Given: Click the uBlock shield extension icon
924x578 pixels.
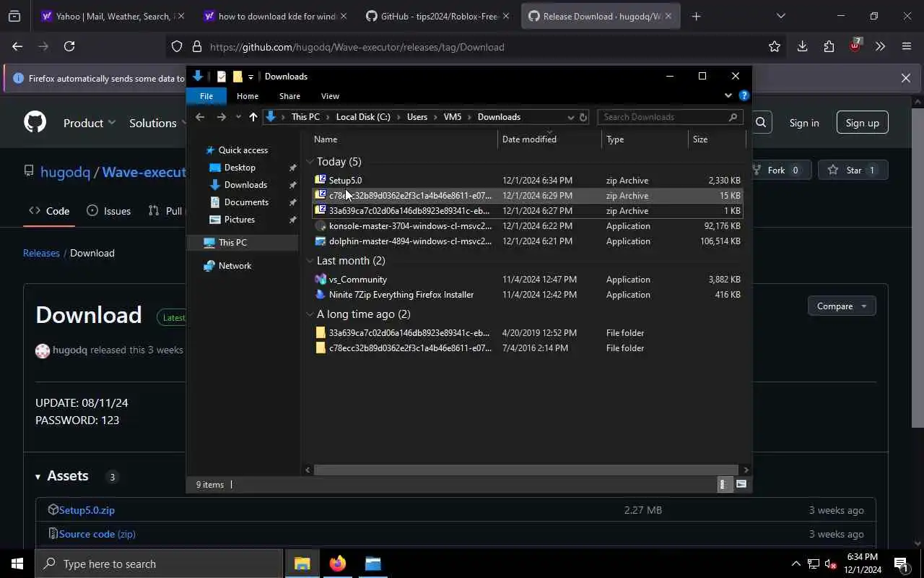Looking at the screenshot, I should (x=855, y=46).
